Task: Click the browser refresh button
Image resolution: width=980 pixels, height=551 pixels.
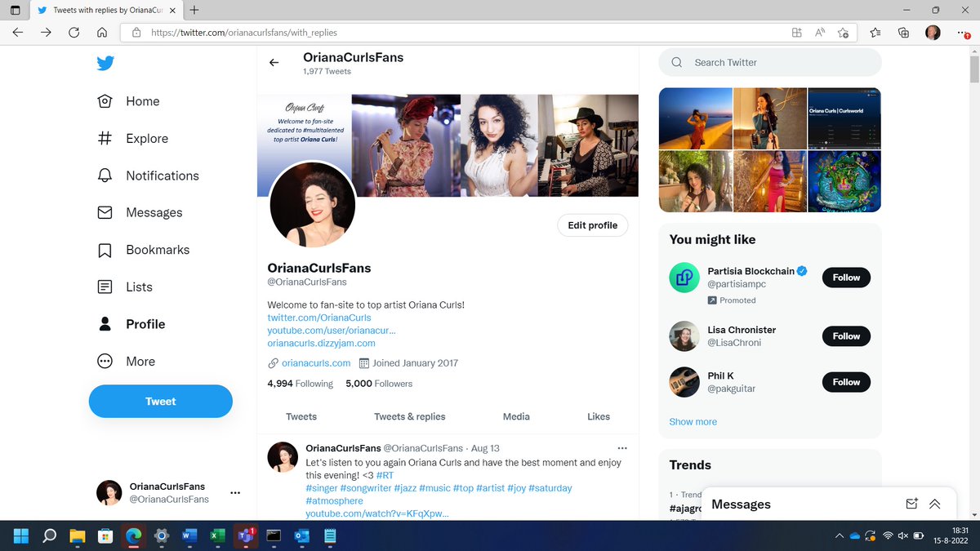Action: (73, 33)
